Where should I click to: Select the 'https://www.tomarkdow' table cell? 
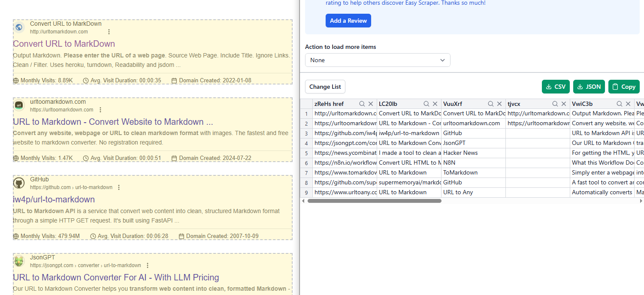pos(345,172)
